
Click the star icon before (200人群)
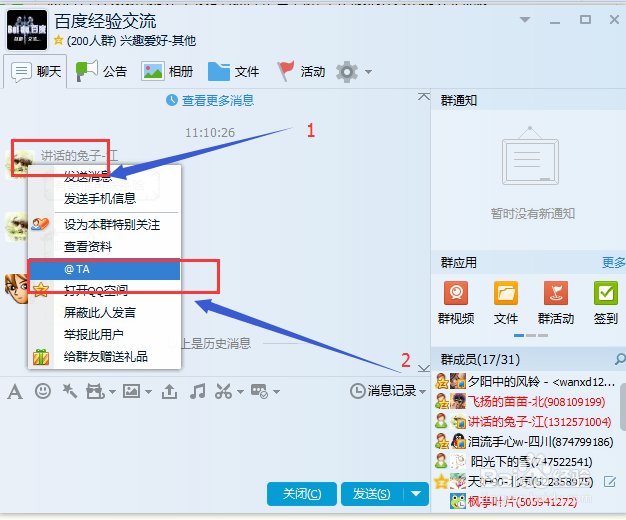(59, 40)
